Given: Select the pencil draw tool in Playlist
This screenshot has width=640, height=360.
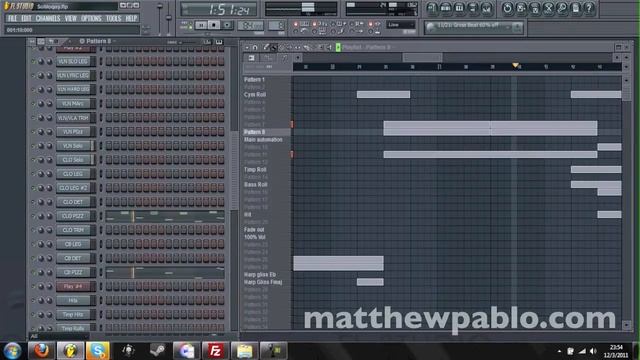Looking at the screenshot, I should coord(266,47).
